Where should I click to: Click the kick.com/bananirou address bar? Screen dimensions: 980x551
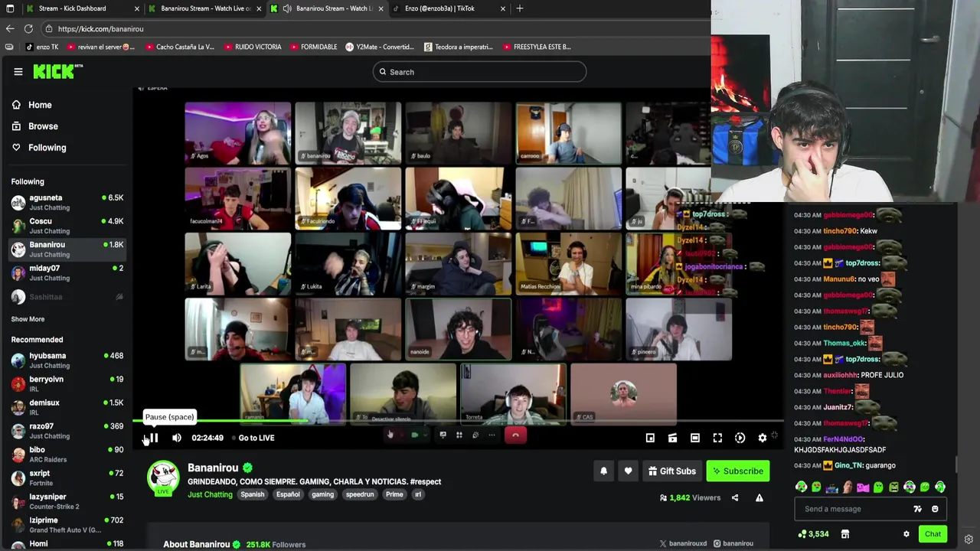click(375, 29)
